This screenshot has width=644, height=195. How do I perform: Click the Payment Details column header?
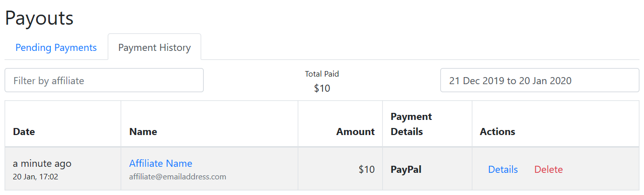click(x=411, y=124)
